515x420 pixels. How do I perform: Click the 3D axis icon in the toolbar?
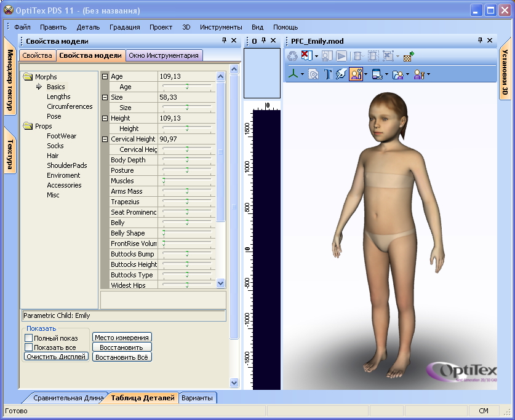[294, 74]
